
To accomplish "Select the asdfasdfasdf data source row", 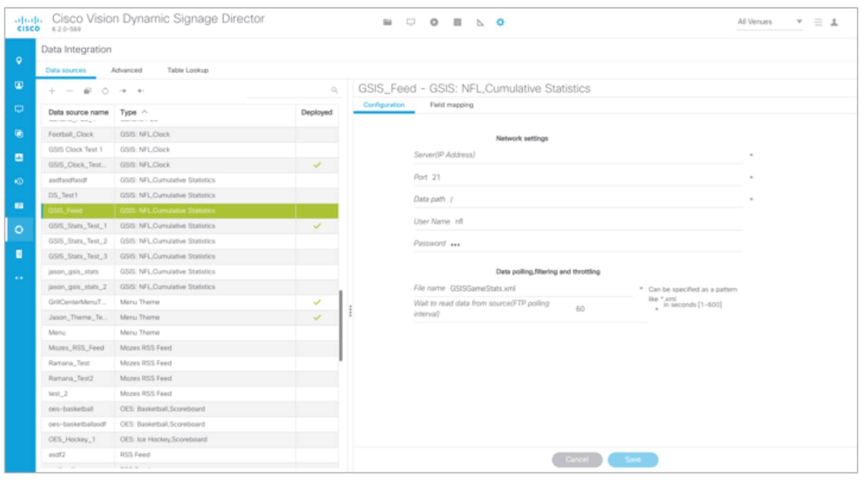I will [x=190, y=180].
